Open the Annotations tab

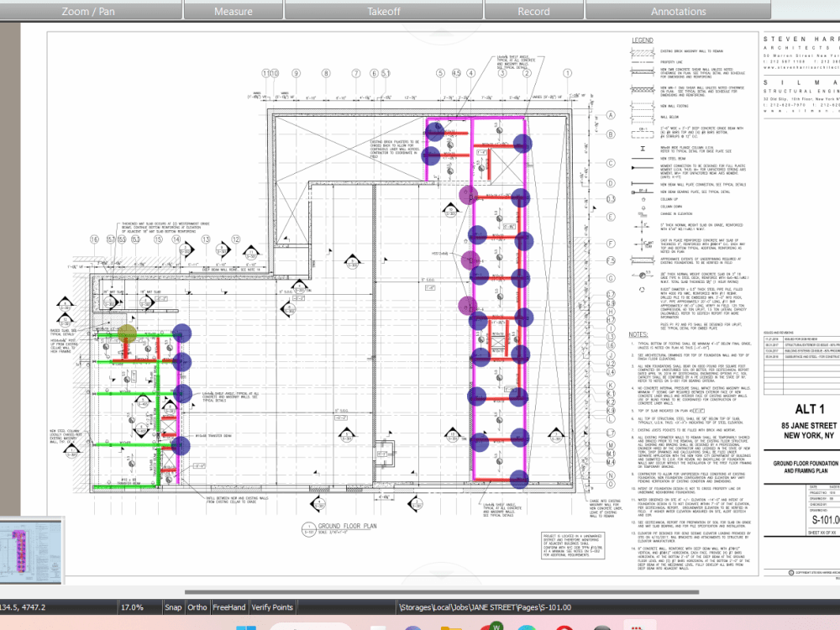point(678,11)
